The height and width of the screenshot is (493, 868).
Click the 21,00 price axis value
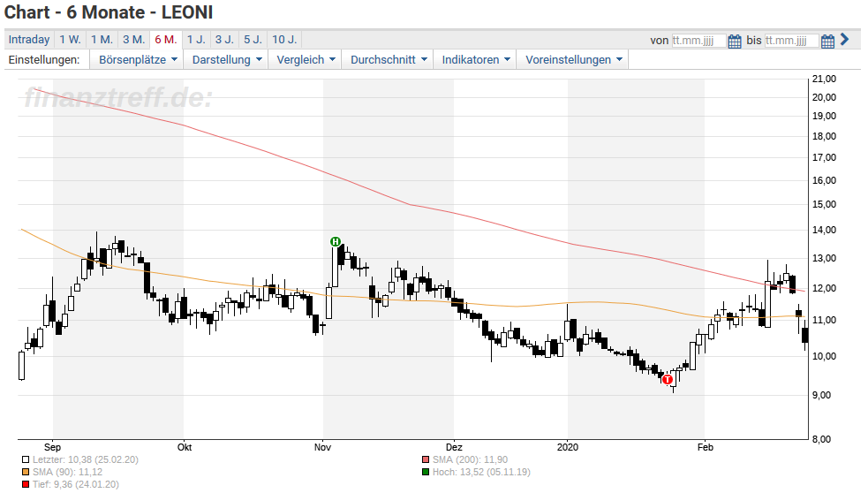click(824, 80)
